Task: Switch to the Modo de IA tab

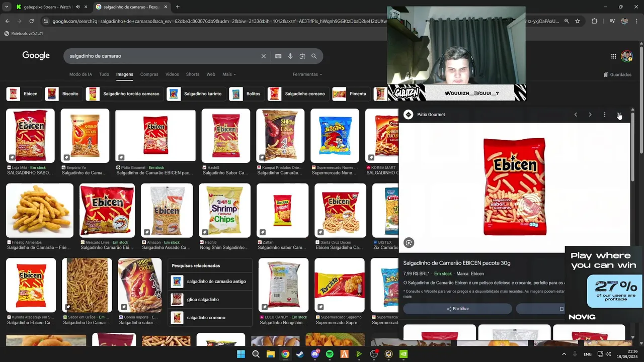Action: (x=80, y=74)
